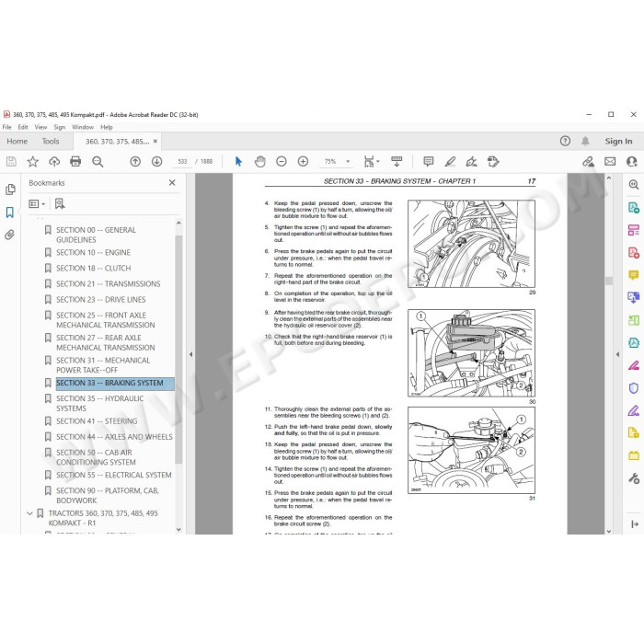Open the Sign menu
644x644 pixels.
(x=60, y=127)
